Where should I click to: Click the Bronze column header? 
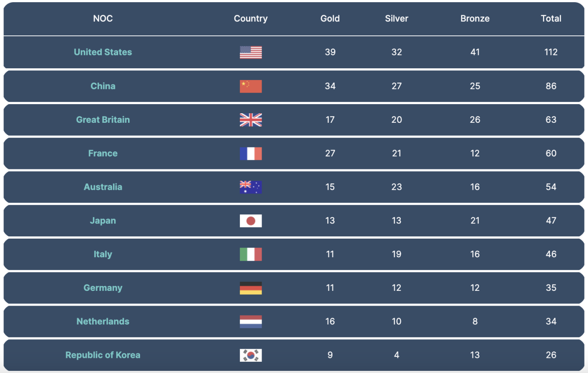click(475, 19)
